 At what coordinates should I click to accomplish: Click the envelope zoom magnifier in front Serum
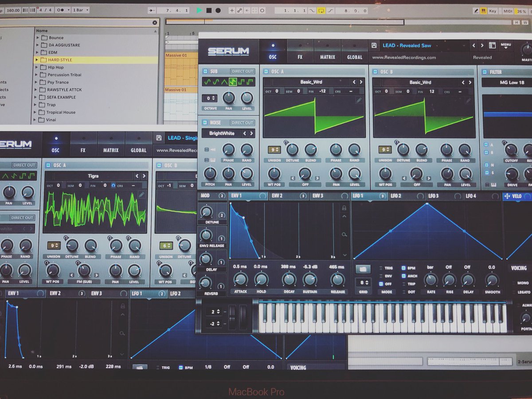pyautogui.click(x=344, y=235)
